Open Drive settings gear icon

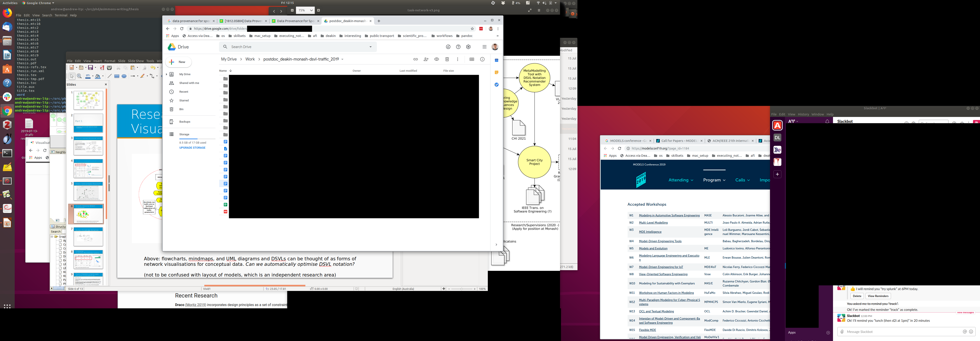(x=468, y=47)
